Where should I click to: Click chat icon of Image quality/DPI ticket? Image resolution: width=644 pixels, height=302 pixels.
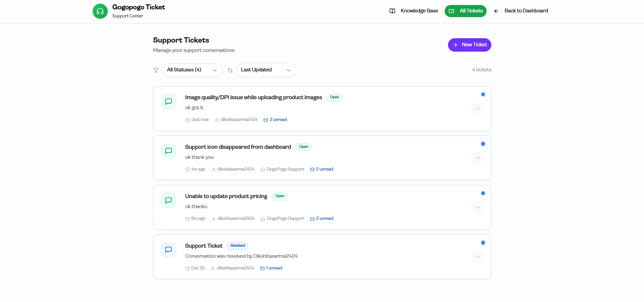(x=169, y=102)
